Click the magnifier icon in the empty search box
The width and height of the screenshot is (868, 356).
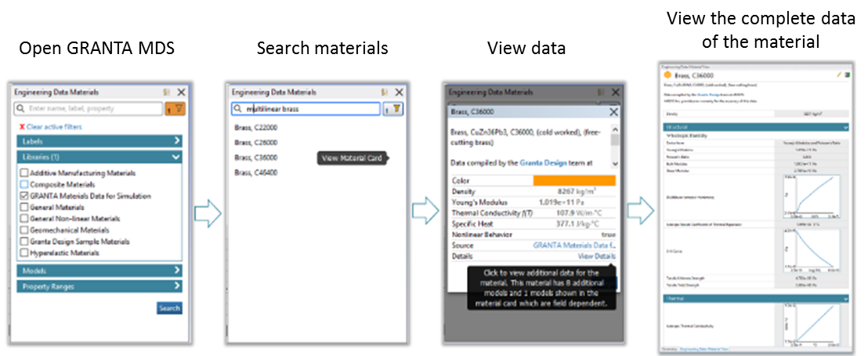pos(21,109)
